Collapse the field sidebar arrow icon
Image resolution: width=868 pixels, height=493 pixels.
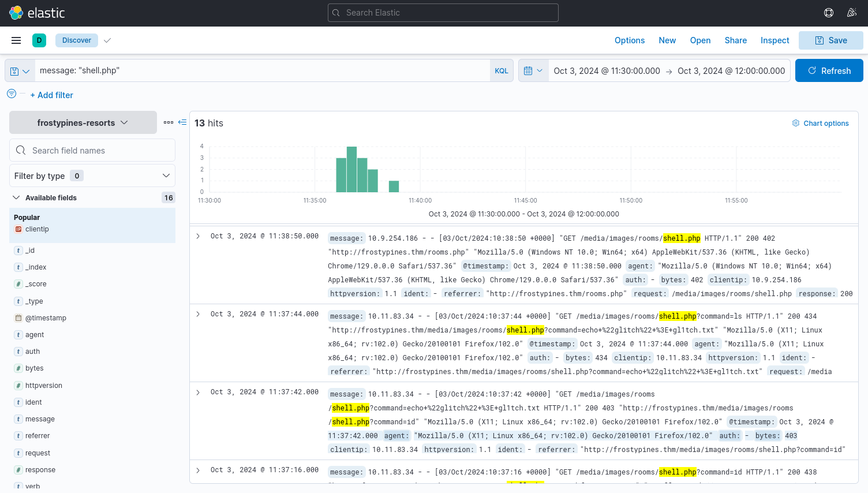(182, 122)
